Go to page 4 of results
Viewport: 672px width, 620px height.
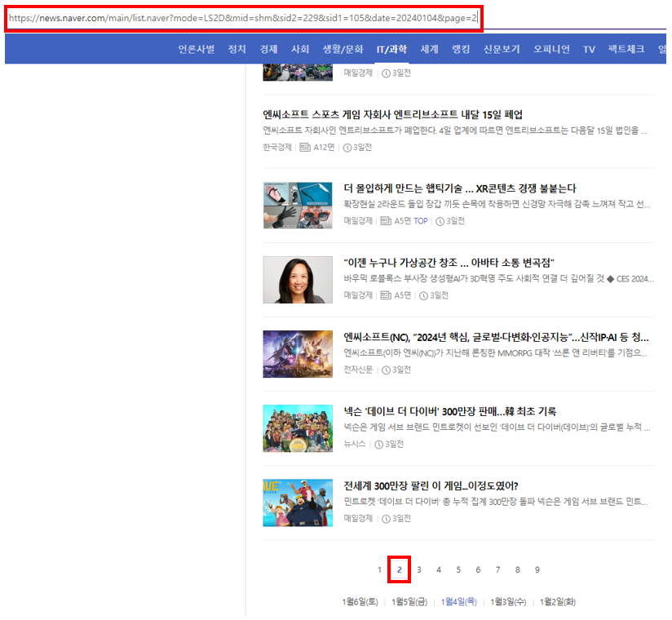tap(439, 570)
